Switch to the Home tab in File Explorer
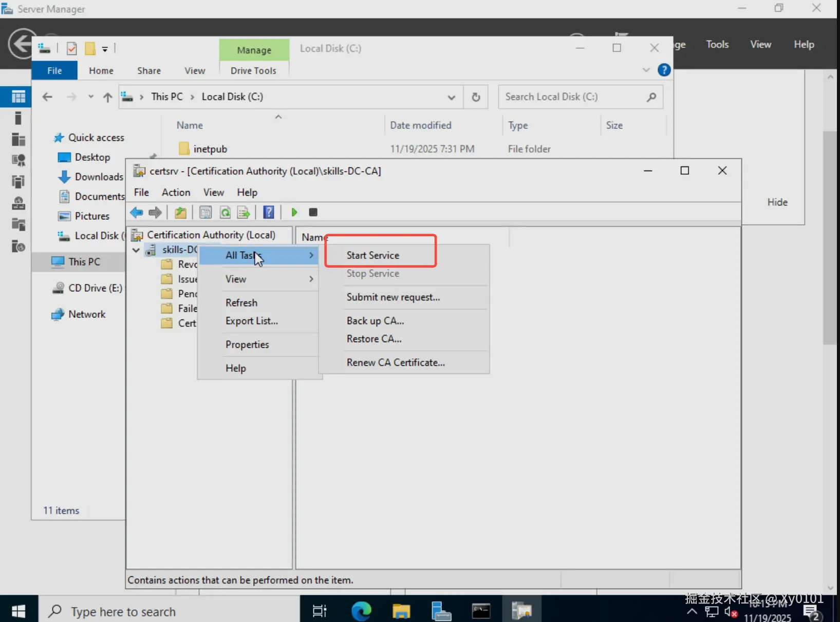Viewport: 840px width, 622px height. pyautogui.click(x=101, y=70)
